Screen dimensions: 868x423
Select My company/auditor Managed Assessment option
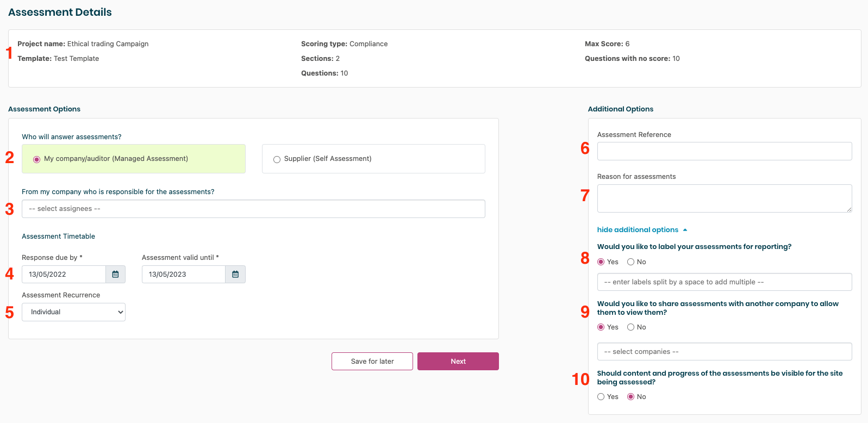pos(37,159)
